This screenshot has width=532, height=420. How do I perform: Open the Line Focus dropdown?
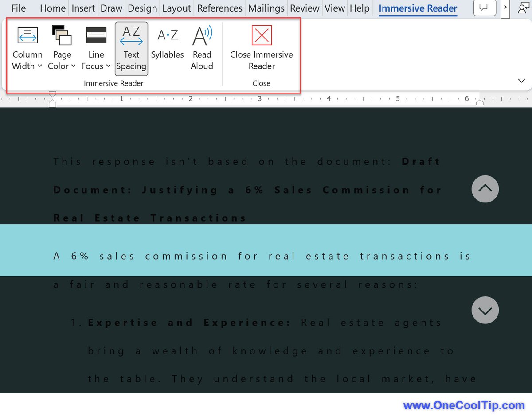[108, 66]
